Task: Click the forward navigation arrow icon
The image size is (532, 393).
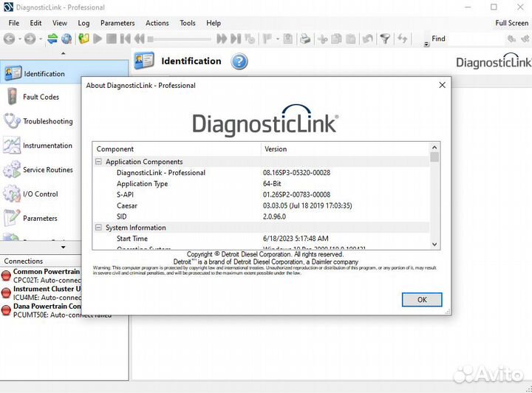Action: point(30,39)
